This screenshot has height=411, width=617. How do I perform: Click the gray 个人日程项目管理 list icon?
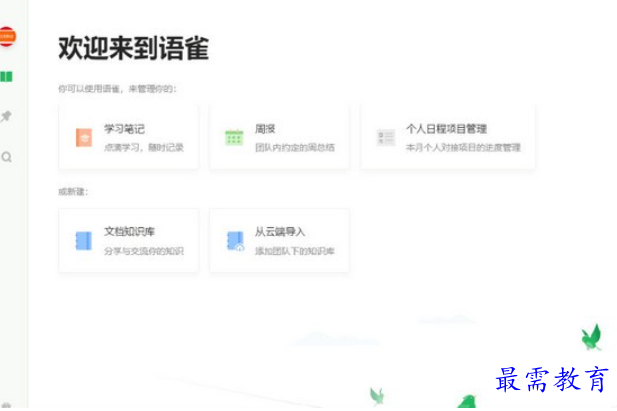(x=386, y=137)
